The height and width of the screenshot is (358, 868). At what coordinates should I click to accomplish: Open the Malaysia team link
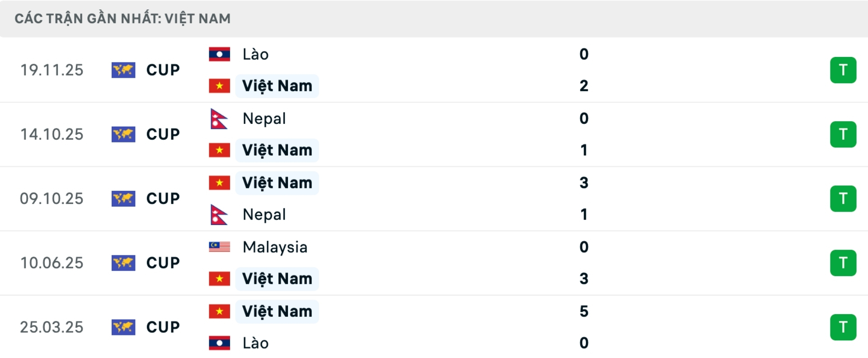275,247
